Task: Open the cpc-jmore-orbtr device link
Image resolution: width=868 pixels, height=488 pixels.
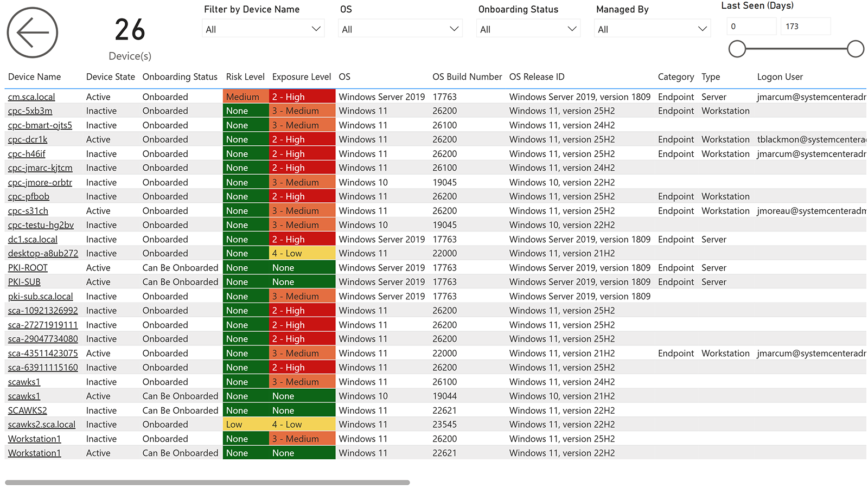Action: 40,182
